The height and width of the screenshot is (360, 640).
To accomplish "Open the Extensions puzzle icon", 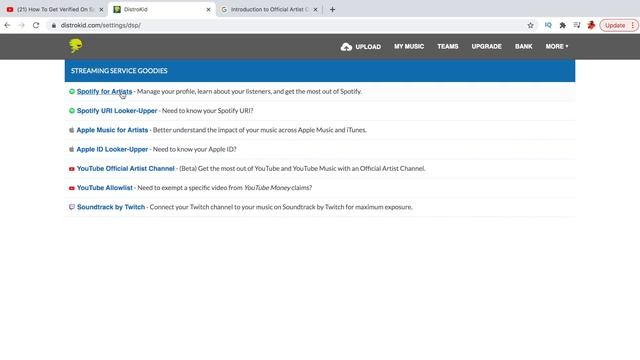I will tap(562, 25).
